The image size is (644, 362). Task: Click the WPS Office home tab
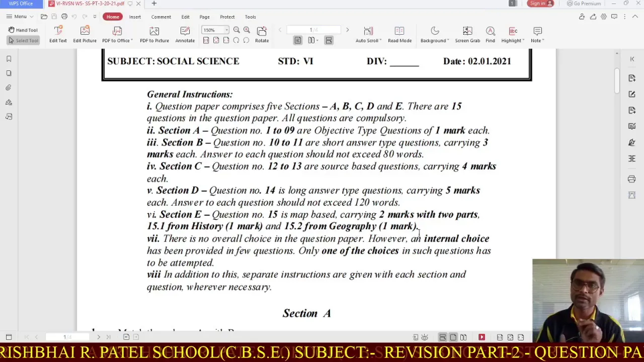[x=21, y=4]
